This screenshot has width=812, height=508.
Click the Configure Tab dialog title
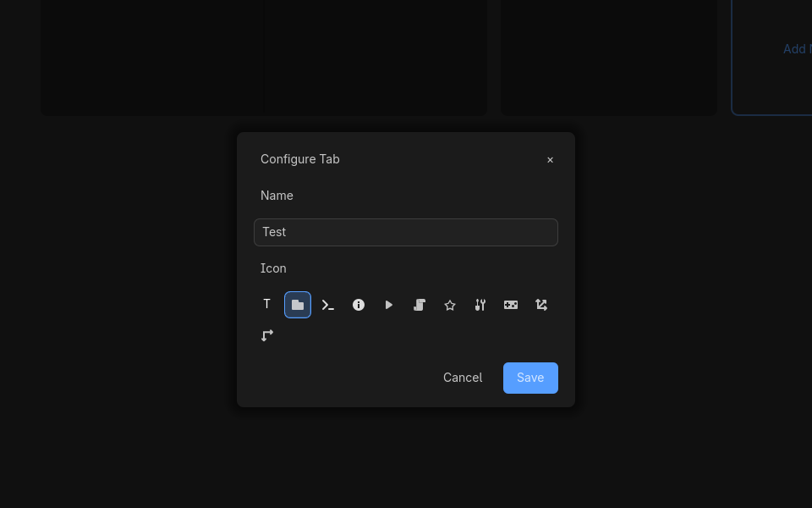[x=300, y=159]
